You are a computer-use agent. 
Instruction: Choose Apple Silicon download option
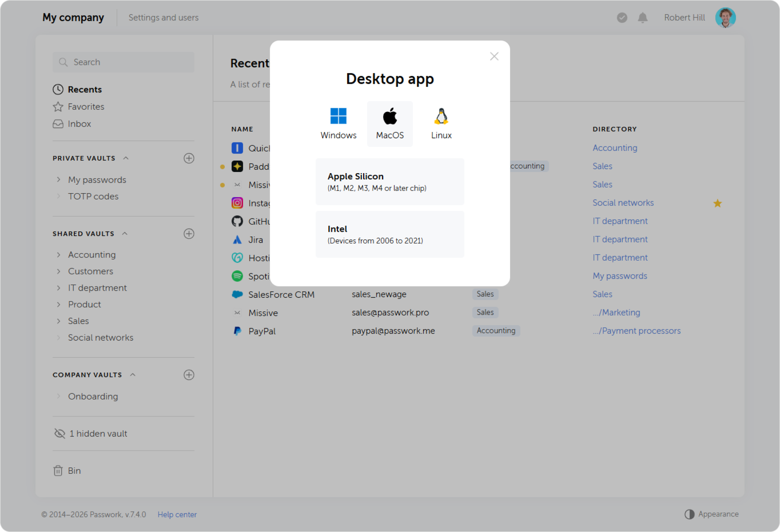(x=389, y=181)
